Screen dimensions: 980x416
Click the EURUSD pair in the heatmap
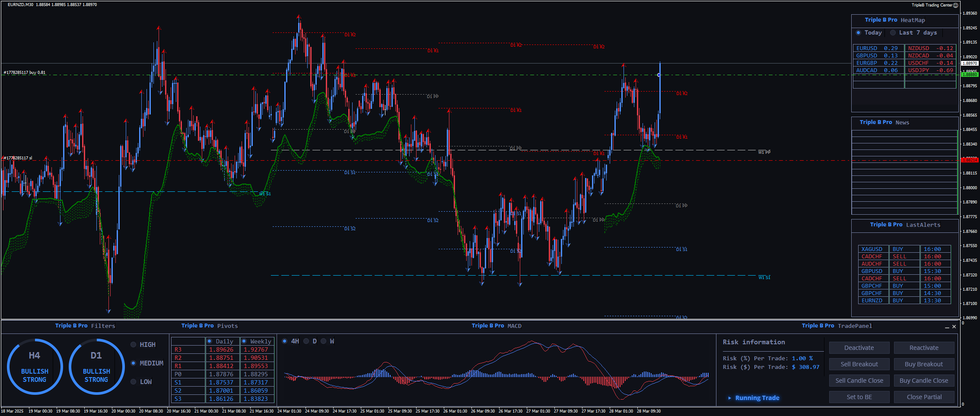(x=867, y=48)
